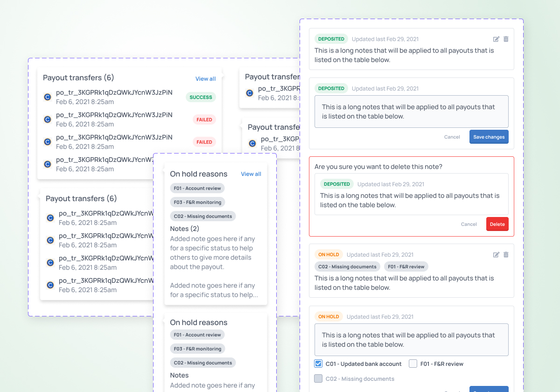
Task: Open View all in the Payout transfers card
Action: point(205,79)
